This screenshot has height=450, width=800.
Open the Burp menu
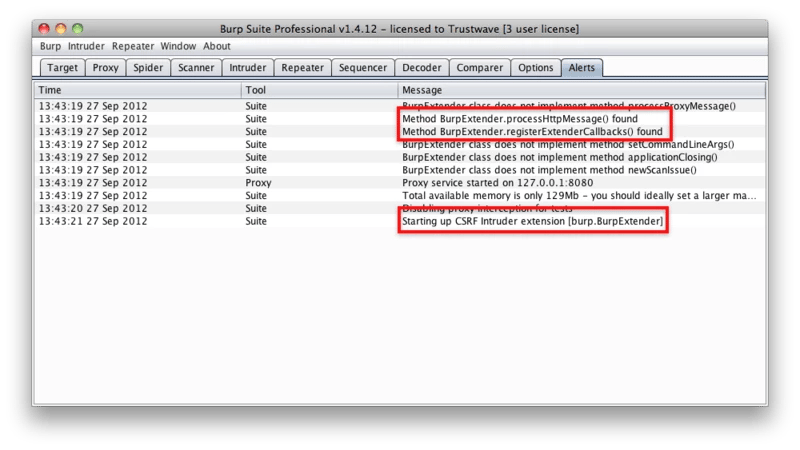click(50, 46)
